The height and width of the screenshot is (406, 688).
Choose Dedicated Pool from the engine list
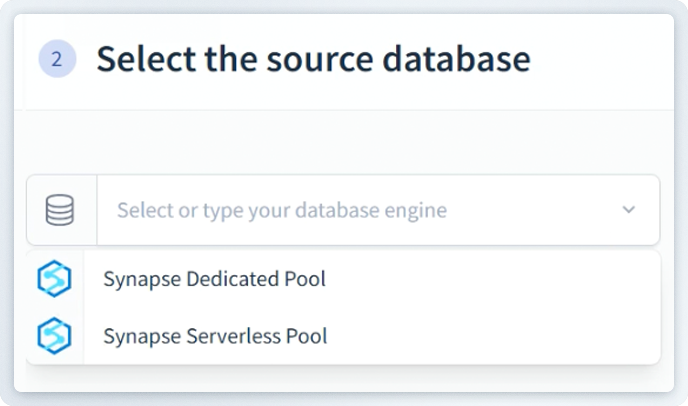tap(214, 279)
